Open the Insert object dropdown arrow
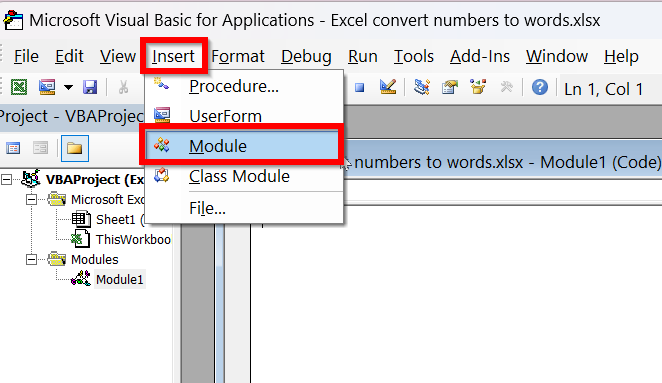Screen dimensions: 662x383 pyautogui.click(x=68, y=87)
